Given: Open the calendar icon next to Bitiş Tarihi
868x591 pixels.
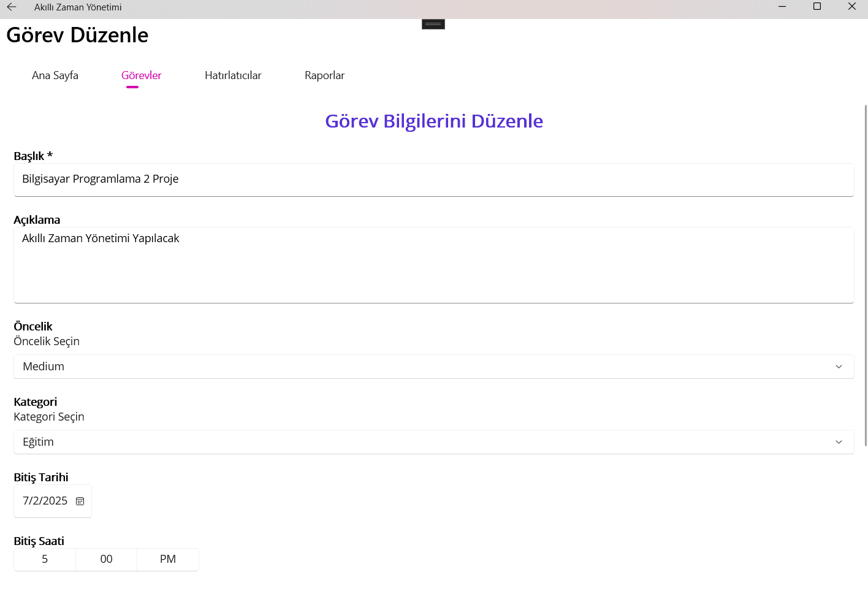Looking at the screenshot, I should [80, 501].
